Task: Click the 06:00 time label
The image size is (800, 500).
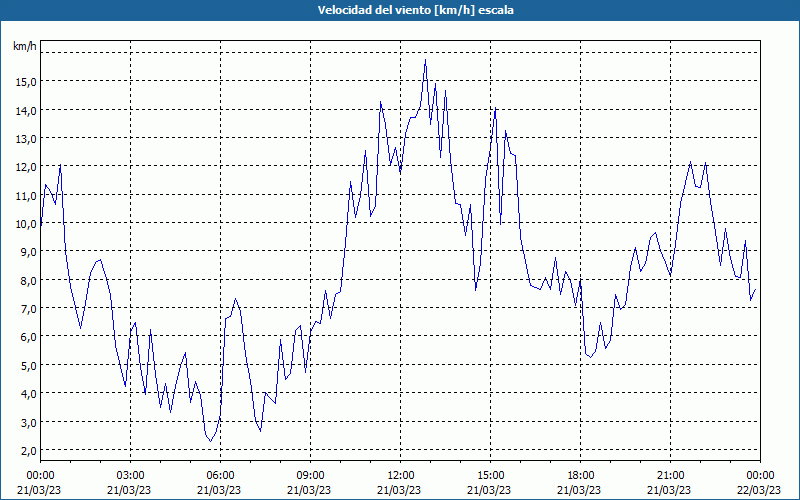Action: coord(220,476)
